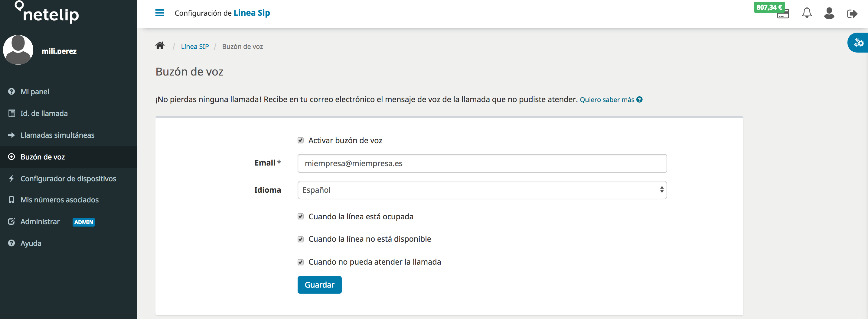Open the balance credit card icon
The height and width of the screenshot is (319, 868).
(783, 14)
